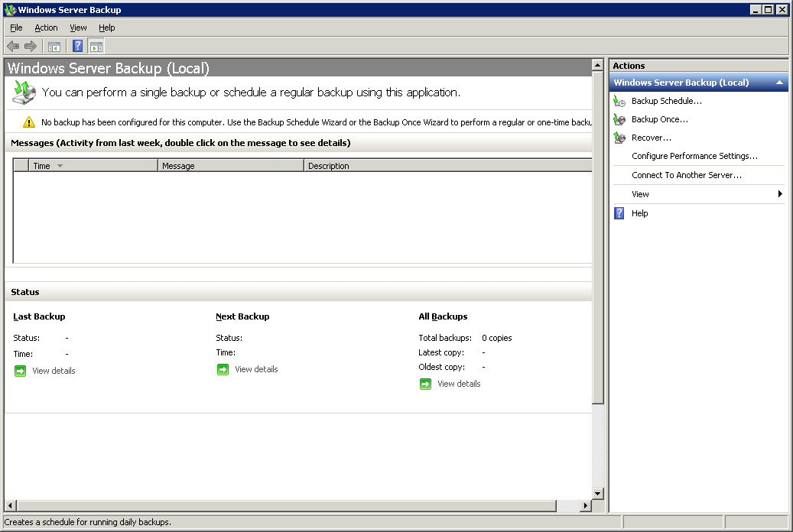Click the Help question-mark icon in Actions
Screen dimensions: 793x532
[x=619, y=213]
